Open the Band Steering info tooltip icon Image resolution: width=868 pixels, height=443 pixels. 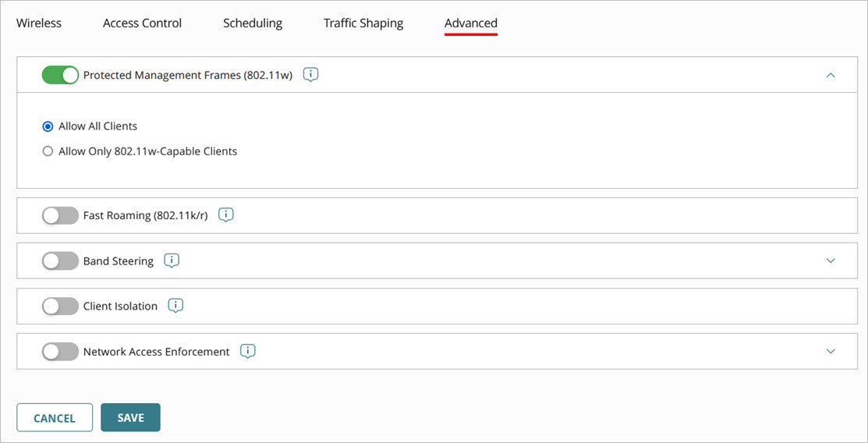(172, 260)
